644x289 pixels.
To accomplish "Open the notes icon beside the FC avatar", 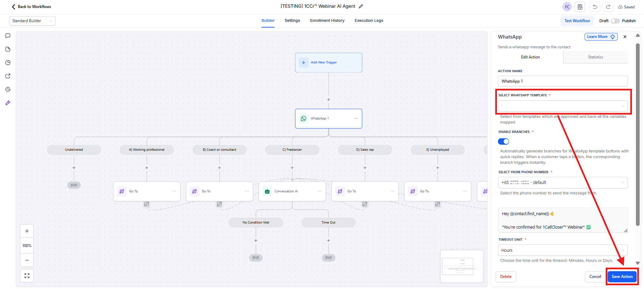I will [580, 7].
